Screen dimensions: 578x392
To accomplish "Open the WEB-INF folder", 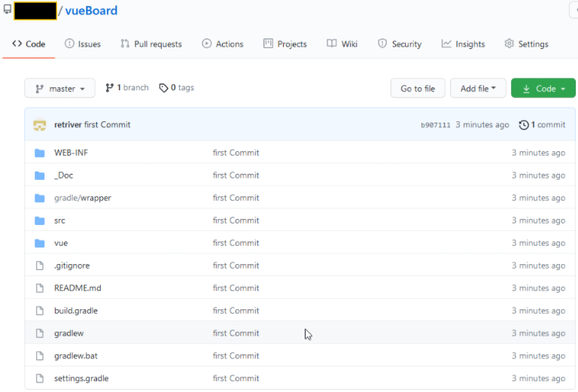I will [x=71, y=153].
